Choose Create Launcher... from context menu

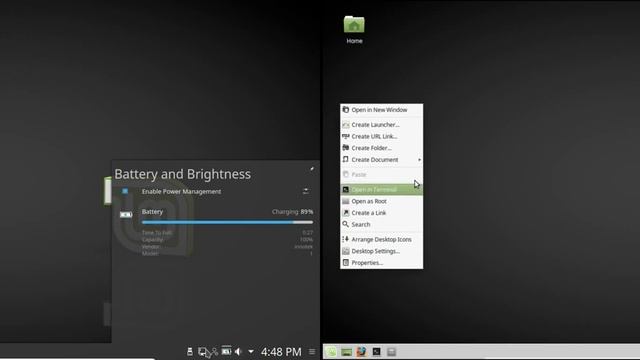[x=382, y=124]
